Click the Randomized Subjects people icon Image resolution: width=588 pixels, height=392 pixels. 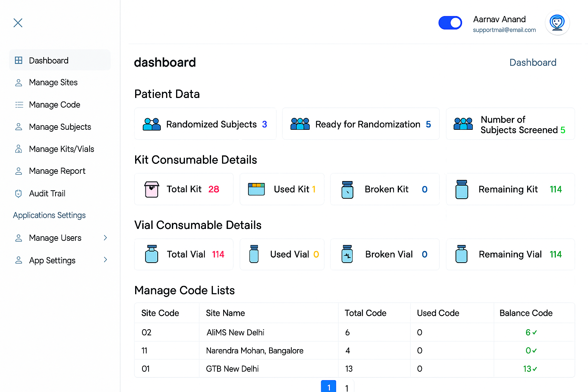click(152, 124)
